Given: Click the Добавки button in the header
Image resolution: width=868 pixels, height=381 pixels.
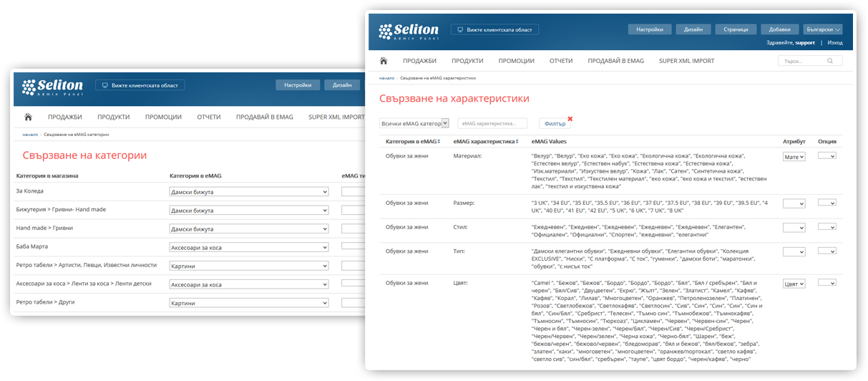Looking at the screenshot, I should 779,29.
